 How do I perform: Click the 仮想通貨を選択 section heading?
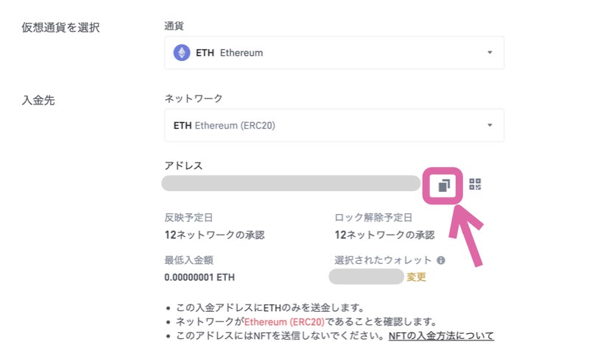pos(60,27)
